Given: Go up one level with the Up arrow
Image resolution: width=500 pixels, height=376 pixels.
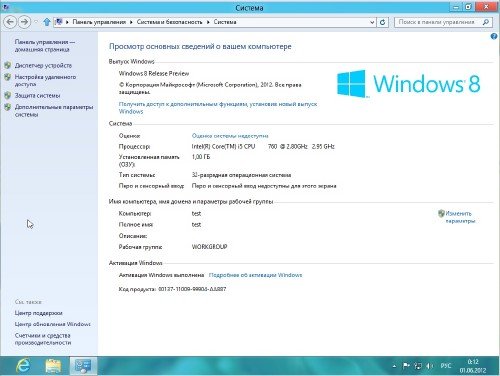Looking at the screenshot, I should pos(47,22).
